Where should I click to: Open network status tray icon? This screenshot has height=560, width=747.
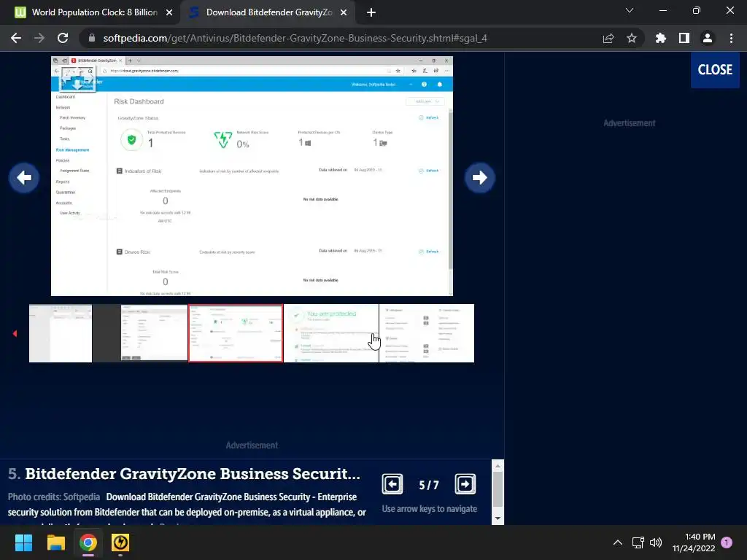(638, 542)
